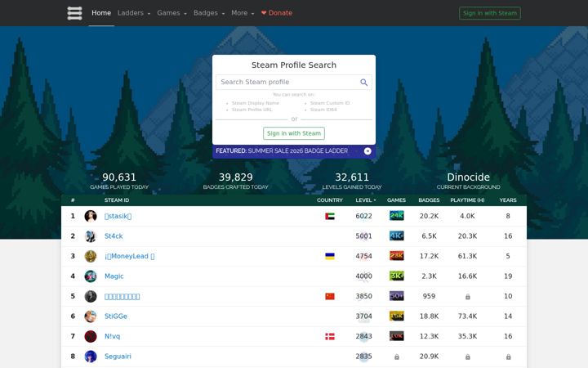
Task: Click the games badge in N!vq's row
Action: (396, 336)
